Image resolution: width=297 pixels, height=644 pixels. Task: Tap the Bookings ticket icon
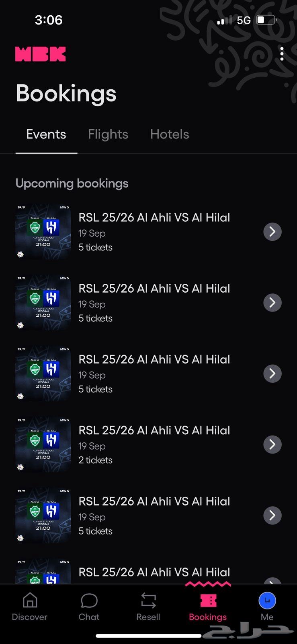[x=207, y=601]
